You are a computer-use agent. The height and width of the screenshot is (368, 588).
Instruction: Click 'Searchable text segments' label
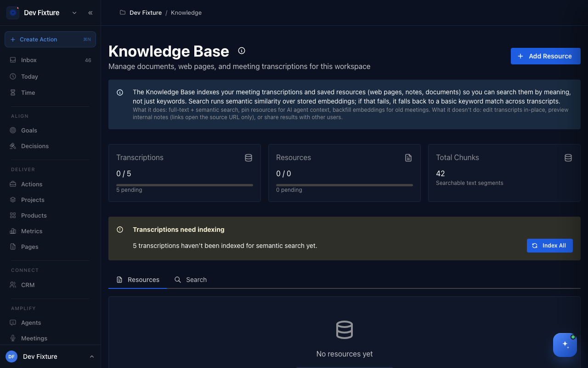[469, 183]
